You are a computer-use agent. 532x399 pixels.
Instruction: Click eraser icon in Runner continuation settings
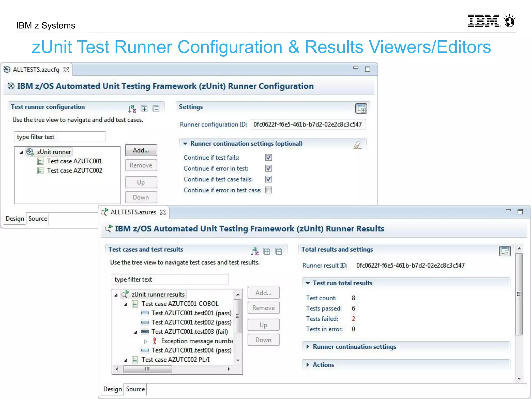pos(357,145)
